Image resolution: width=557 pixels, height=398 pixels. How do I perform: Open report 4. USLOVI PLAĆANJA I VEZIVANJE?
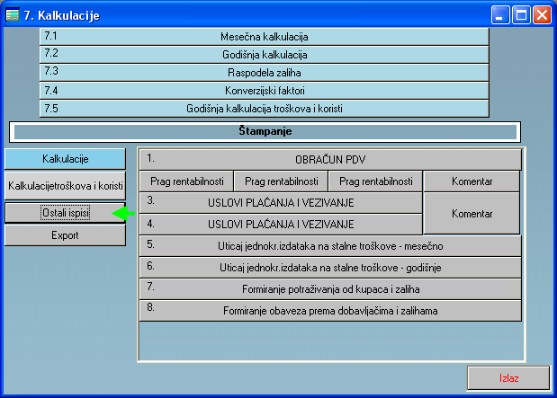tap(280, 224)
